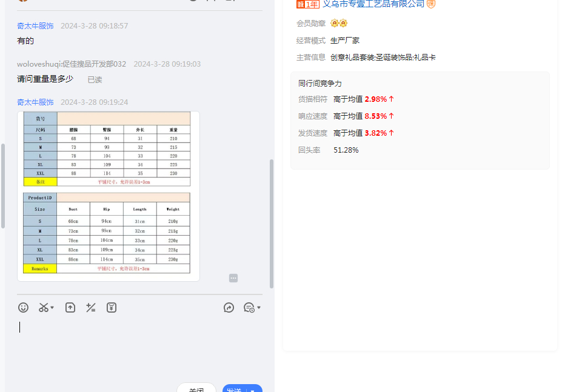This screenshot has width=562, height=392.
Task: Click the 会员勋章 gold medal badges
Action: click(x=339, y=24)
